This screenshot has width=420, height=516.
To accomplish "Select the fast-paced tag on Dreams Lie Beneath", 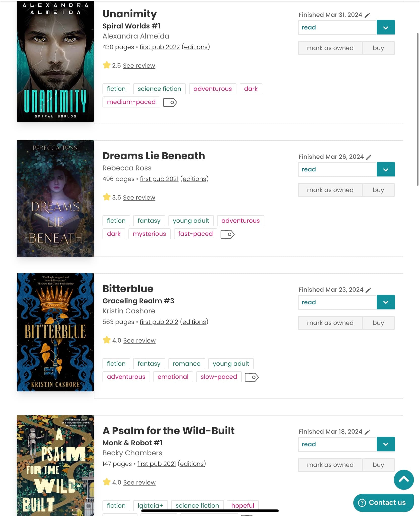I will 195,234.
